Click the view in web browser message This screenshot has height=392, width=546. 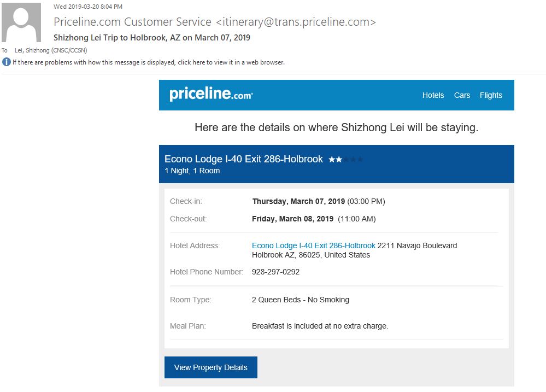tap(149, 62)
